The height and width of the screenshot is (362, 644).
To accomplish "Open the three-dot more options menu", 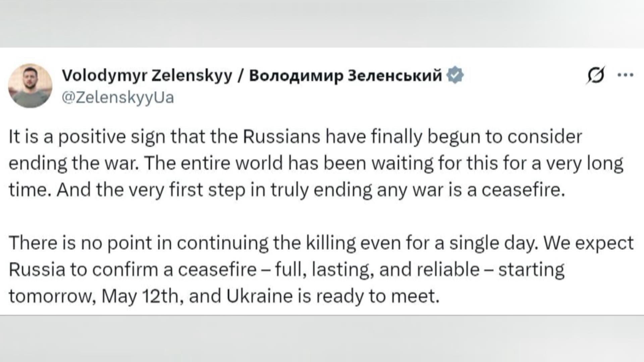I will [x=625, y=76].
